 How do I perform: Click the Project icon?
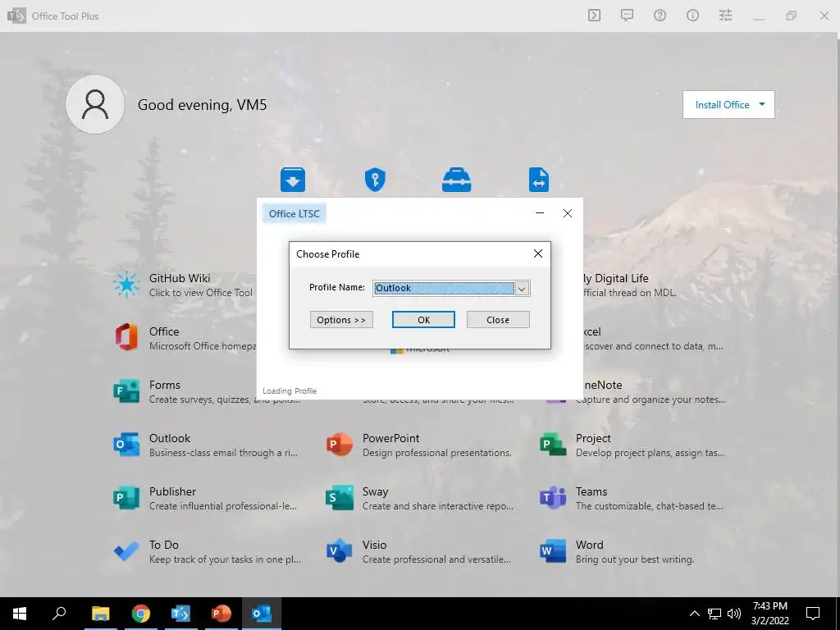pyautogui.click(x=553, y=444)
